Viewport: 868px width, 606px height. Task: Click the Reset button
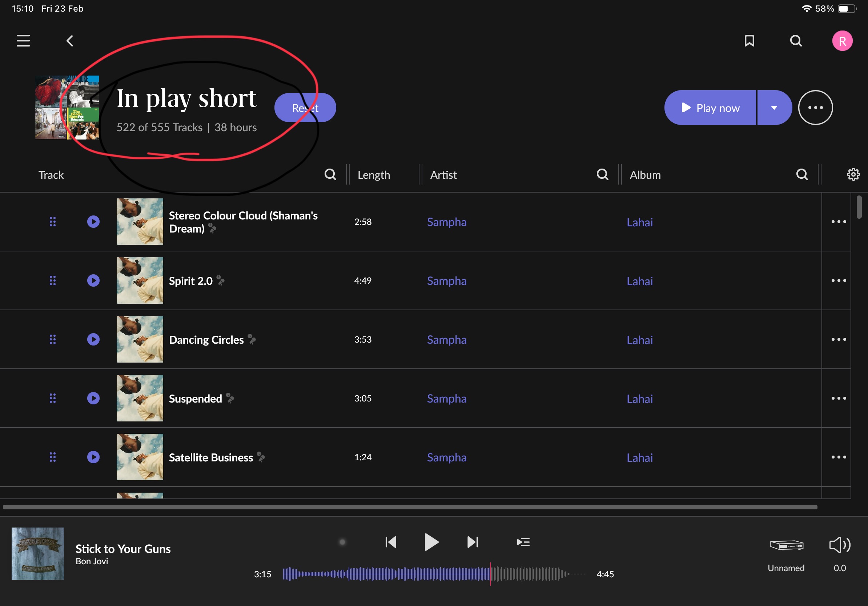[x=305, y=108]
